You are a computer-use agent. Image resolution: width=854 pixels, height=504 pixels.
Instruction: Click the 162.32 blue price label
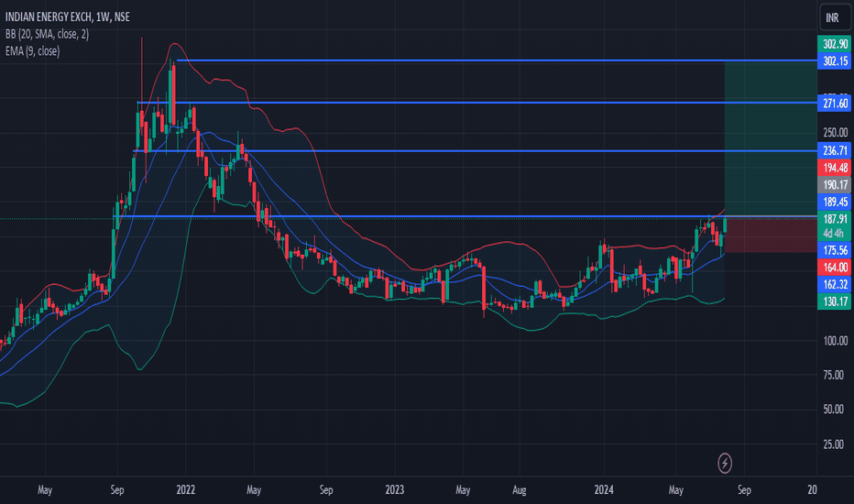[x=835, y=284]
